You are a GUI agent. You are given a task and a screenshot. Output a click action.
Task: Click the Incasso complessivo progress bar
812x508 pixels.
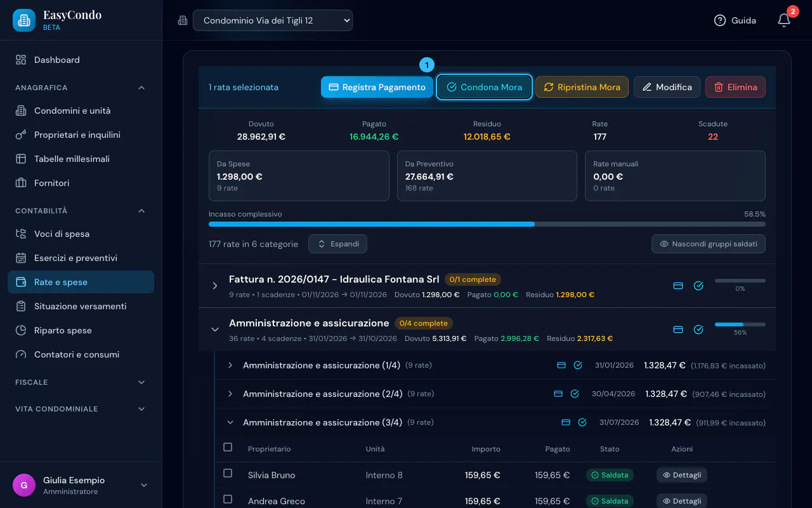[x=487, y=224]
